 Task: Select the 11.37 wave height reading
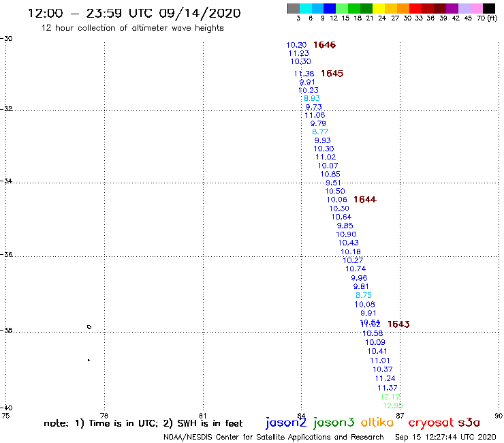[388, 388]
